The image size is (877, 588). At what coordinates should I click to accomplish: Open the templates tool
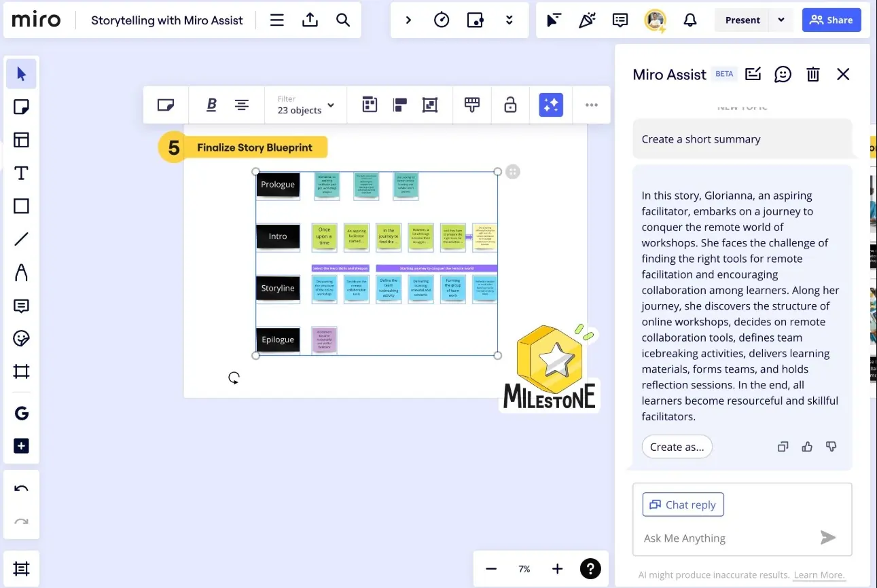(21, 140)
